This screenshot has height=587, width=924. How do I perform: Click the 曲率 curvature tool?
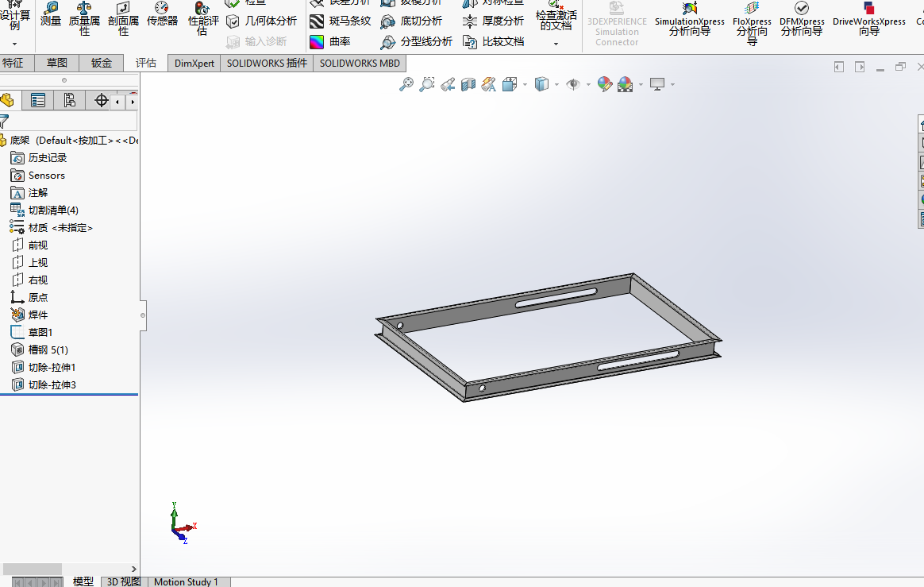click(x=330, y=42)
